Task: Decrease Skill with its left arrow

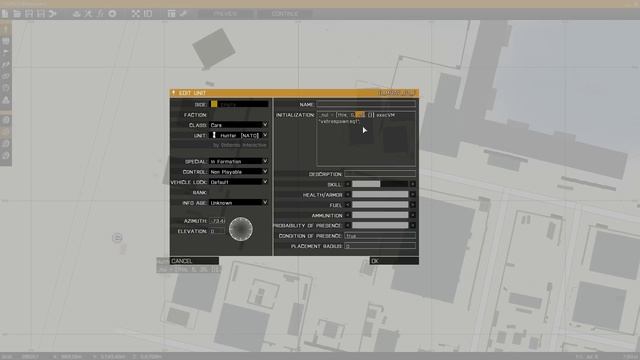Action: tap(348, 184)
